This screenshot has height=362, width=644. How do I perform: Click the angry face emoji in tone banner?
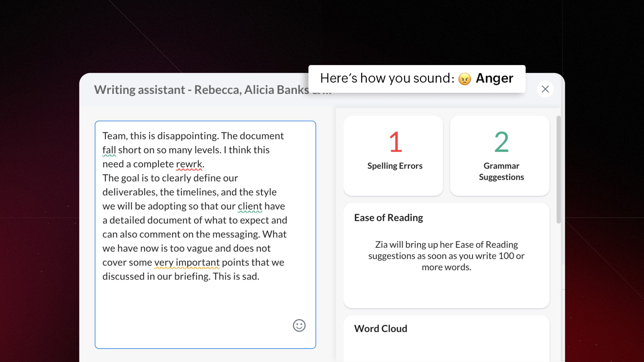tap(465, 79)
